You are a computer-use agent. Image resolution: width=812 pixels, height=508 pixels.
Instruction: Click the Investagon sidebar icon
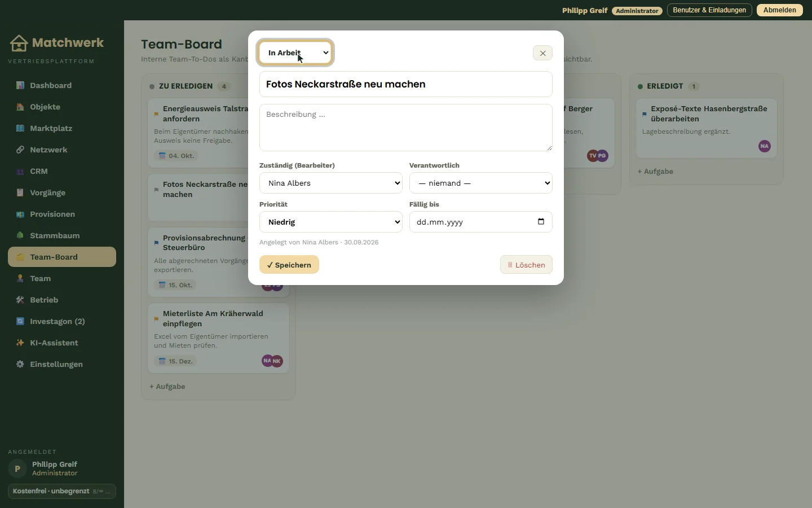pyautogui.click(x=20, y=321)
